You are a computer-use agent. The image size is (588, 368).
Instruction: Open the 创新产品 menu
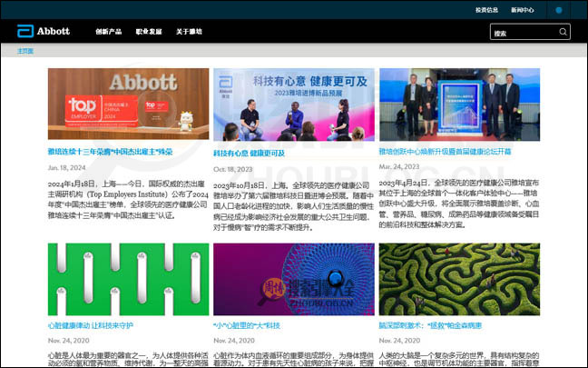[x=108, y=32]
